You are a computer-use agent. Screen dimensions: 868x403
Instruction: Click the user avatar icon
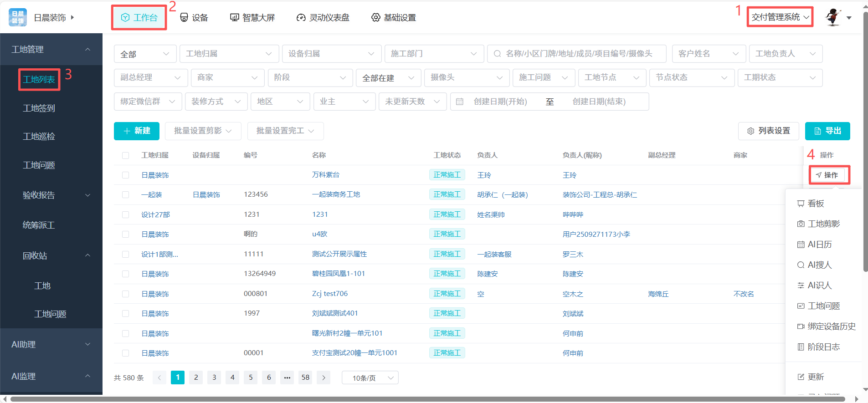833,17
